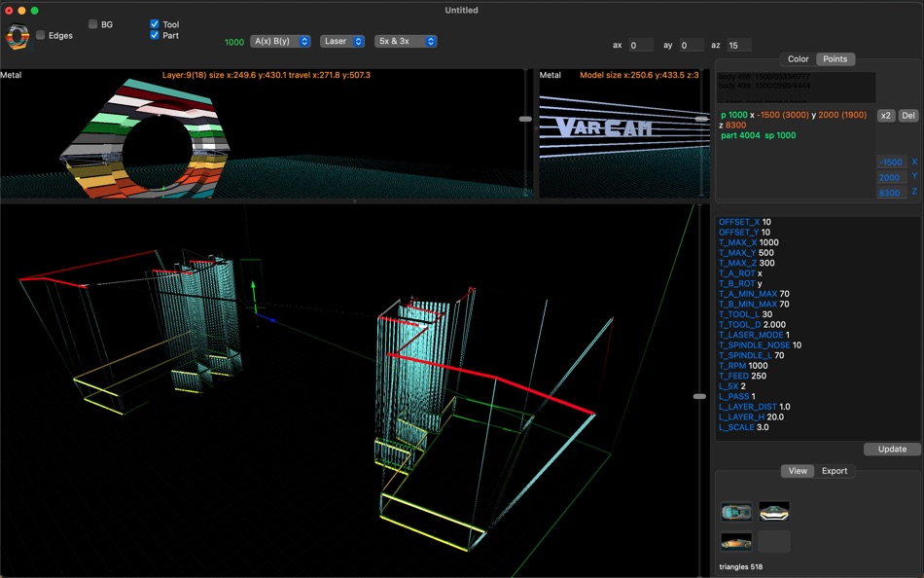This screenshot has width=924, height=578.
Task: Click the model preview vertical slider handle
Action: click(x=701, y=119)
